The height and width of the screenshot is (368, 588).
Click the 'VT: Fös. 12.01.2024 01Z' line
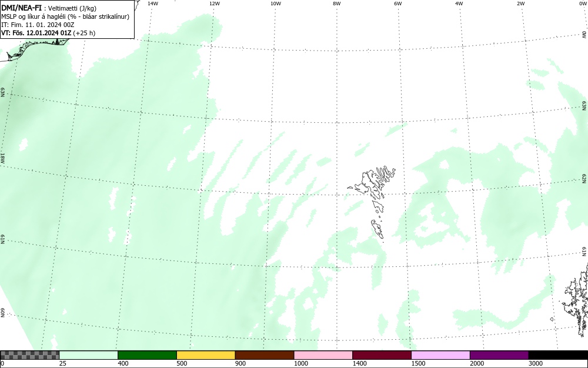coord(48,33)
